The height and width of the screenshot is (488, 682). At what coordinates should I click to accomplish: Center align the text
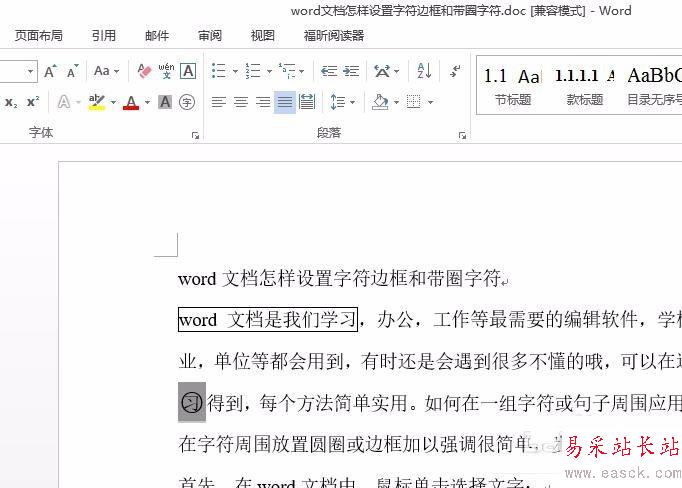tap(241, 102)
